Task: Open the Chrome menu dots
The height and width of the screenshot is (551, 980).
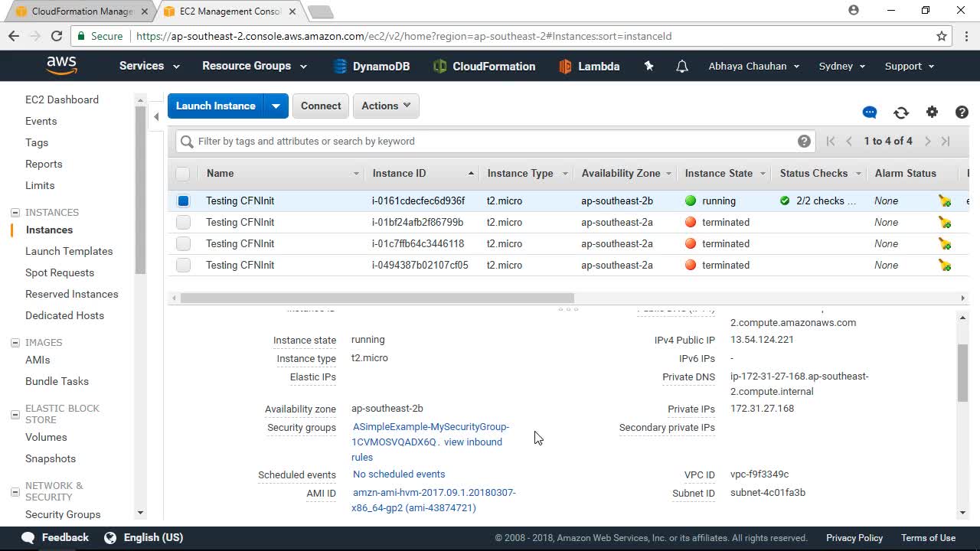Action: pyautogui.click(x=967, y=36)
